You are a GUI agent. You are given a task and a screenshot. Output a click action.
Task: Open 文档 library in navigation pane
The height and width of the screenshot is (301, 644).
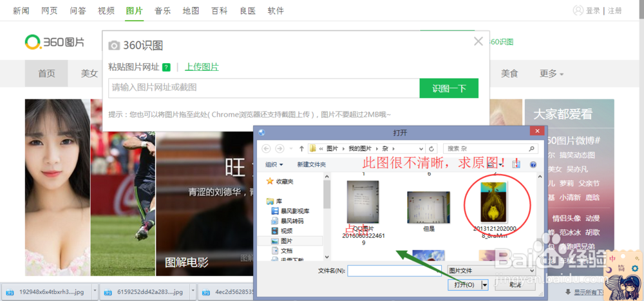click(x=282, y=251)
